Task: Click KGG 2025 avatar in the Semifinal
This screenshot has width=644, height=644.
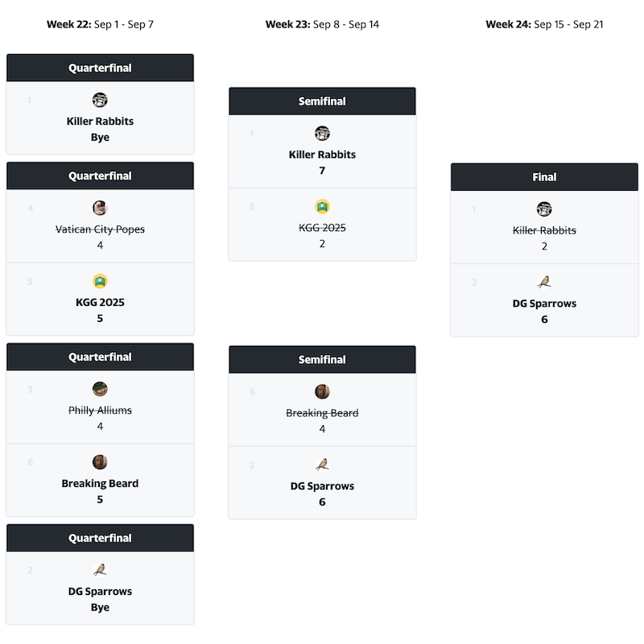Action: (322, 206)
